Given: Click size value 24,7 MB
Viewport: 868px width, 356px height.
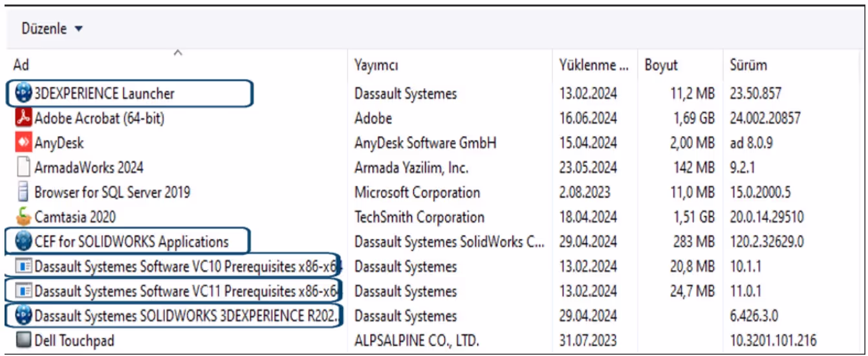Looking at the screenshot, I should click(x=692, y=291).
